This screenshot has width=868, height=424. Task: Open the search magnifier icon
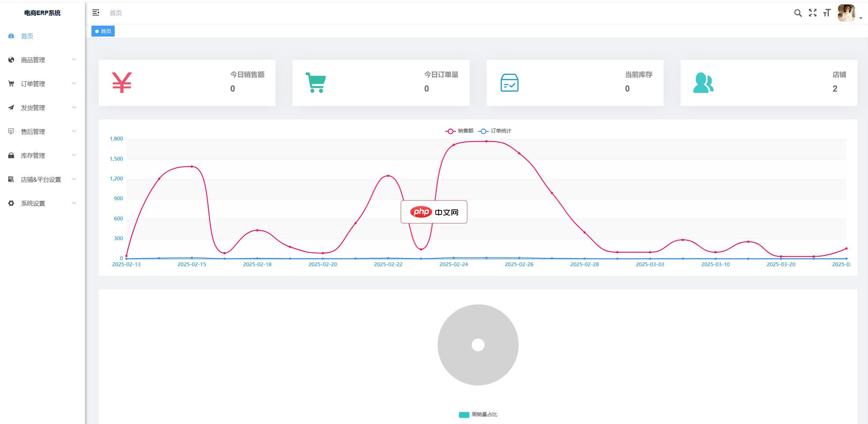(x=798, y=13)
